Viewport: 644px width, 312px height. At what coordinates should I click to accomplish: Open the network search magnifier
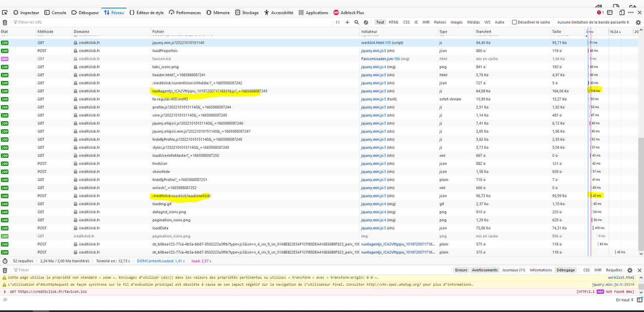pyautogui.click(x=357, y=22)
